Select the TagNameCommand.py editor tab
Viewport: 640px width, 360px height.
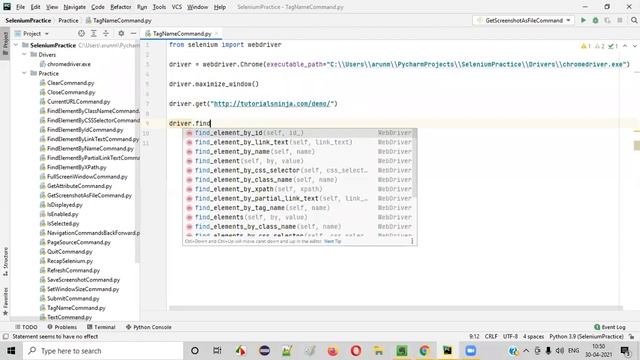[182, 33]
